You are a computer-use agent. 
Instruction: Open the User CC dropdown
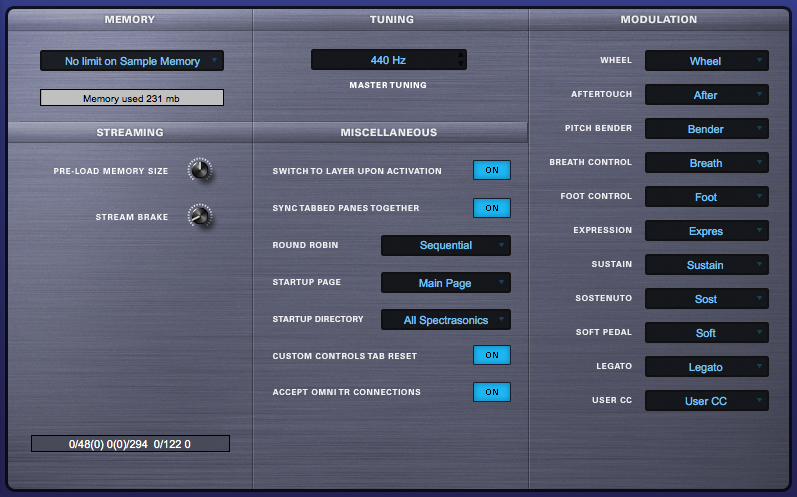click(707, 400)
